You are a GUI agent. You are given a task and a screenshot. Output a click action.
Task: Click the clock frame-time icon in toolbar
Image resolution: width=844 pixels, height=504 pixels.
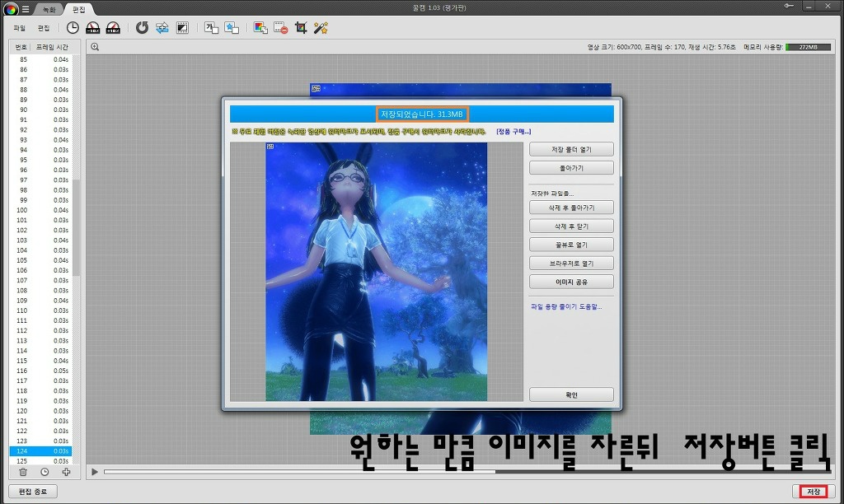coord(73,28)
